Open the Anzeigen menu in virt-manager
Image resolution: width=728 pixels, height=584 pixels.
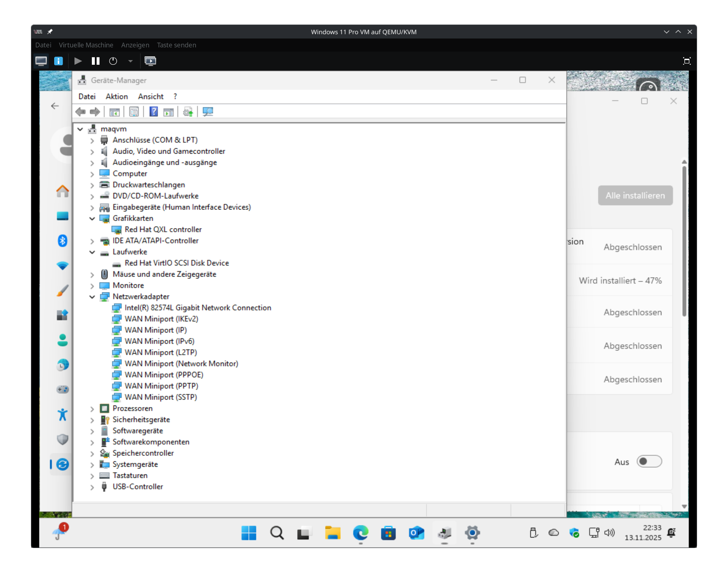(135, 45)
